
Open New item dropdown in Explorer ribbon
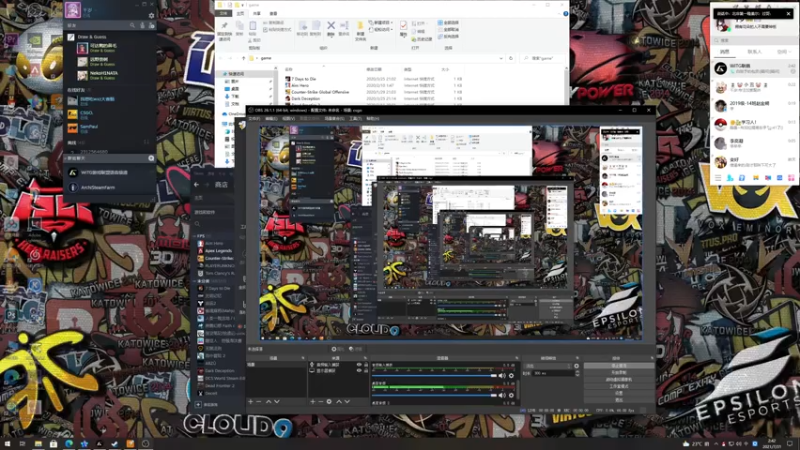(x=381, y=23)
